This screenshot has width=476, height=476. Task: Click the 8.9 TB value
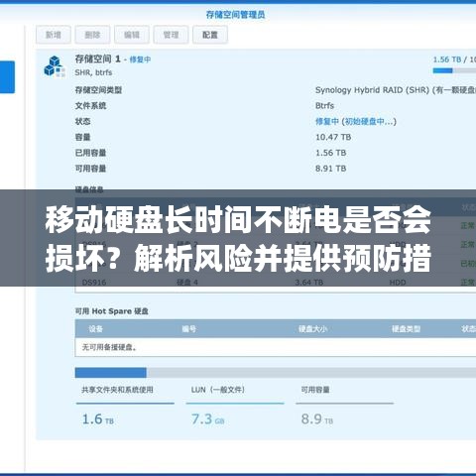click(x=317, y=419)
